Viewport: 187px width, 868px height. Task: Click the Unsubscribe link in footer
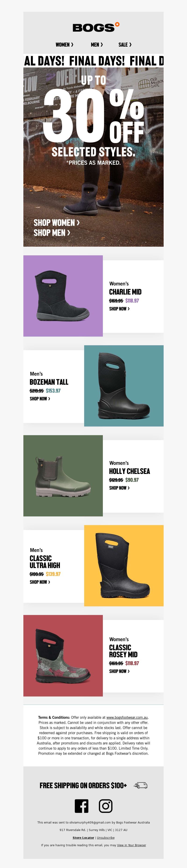point(106,838)
